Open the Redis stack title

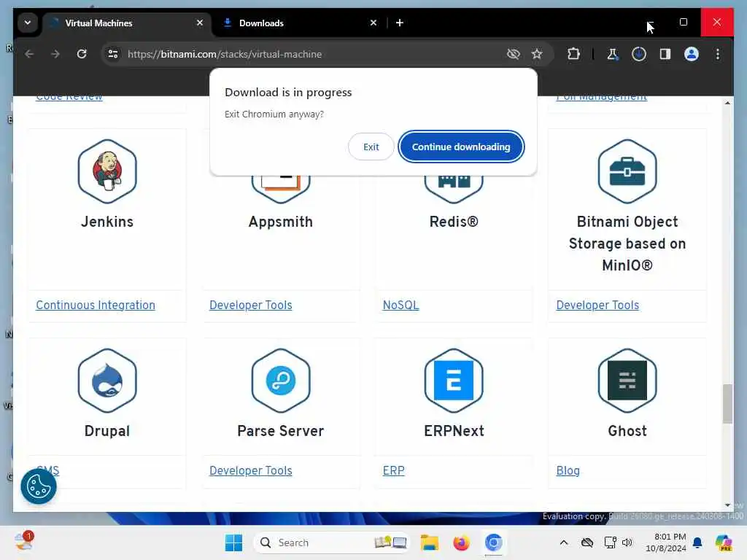[x=454, y=222]
